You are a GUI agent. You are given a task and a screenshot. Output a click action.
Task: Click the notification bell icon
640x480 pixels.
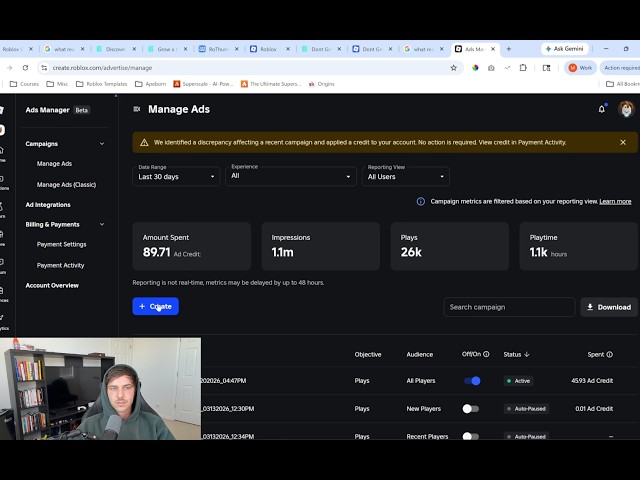[x=602, y=109]
